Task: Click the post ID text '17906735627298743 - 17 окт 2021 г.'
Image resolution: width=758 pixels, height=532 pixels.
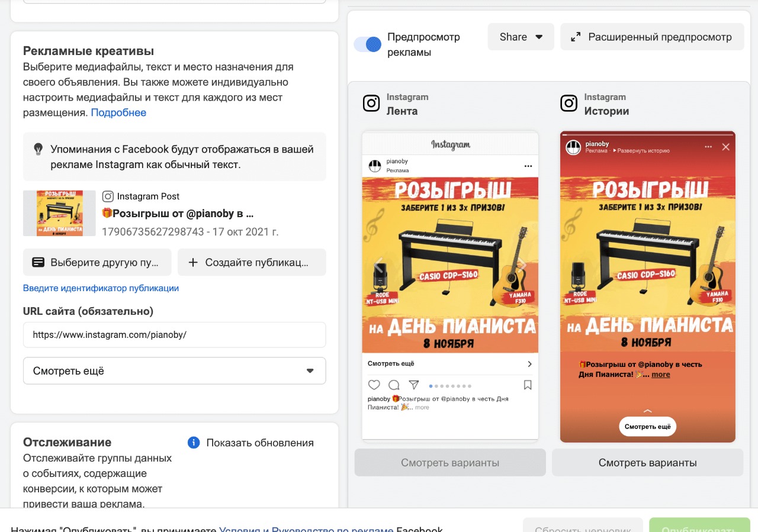Action: coord(190,231)
